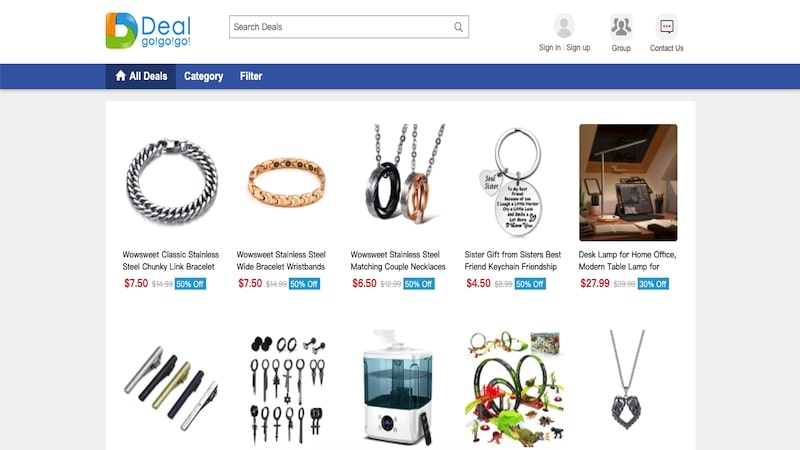Viewport: 800px width, 450px height.
Task: Open the chunky link bracelet product image
Action: 171,182
